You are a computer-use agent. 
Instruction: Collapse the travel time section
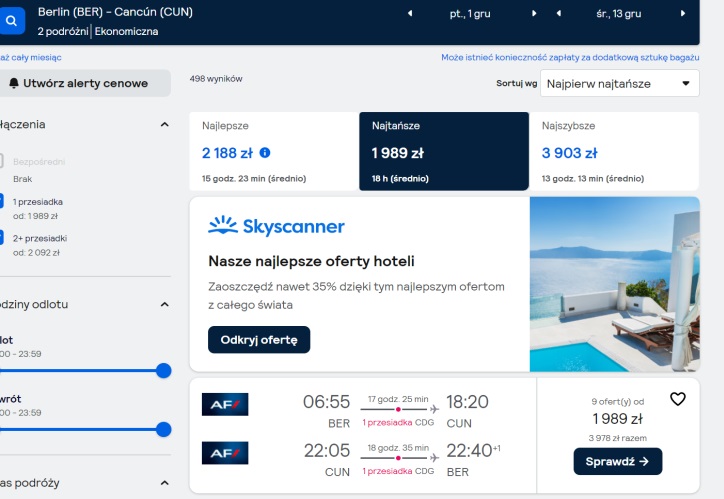point(164,483)
